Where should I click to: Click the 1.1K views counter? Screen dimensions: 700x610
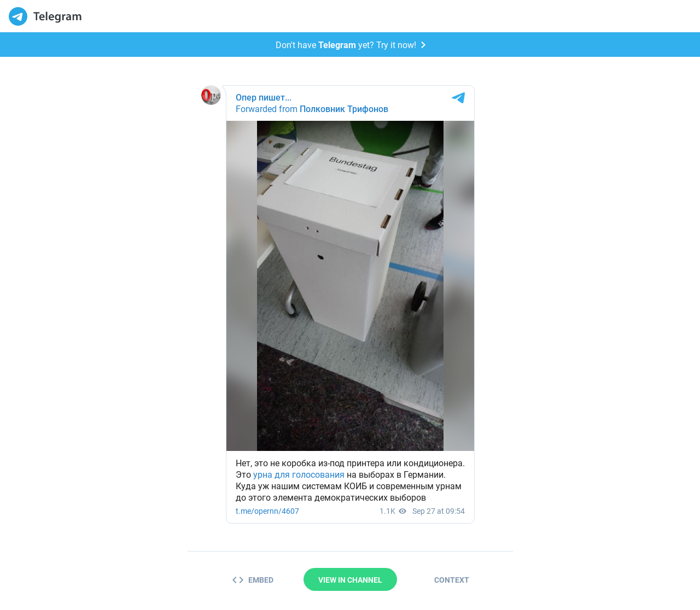(x=387, y=511)
